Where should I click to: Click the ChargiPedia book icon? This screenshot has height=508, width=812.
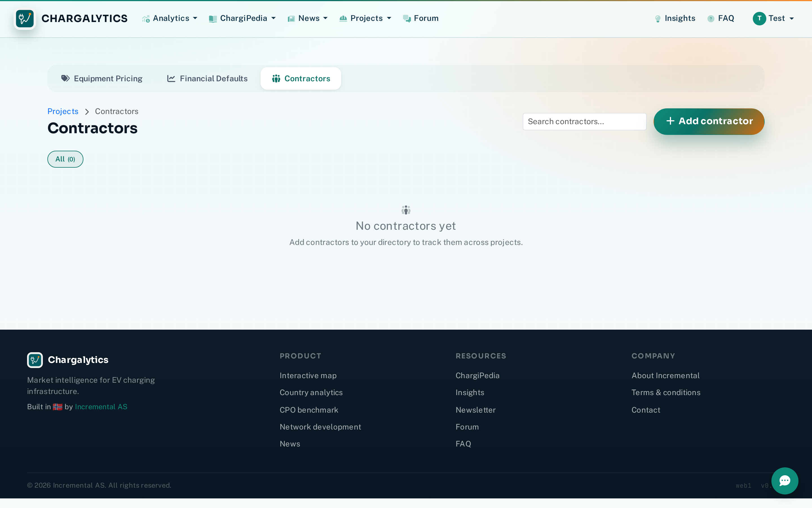coord(213,19)
